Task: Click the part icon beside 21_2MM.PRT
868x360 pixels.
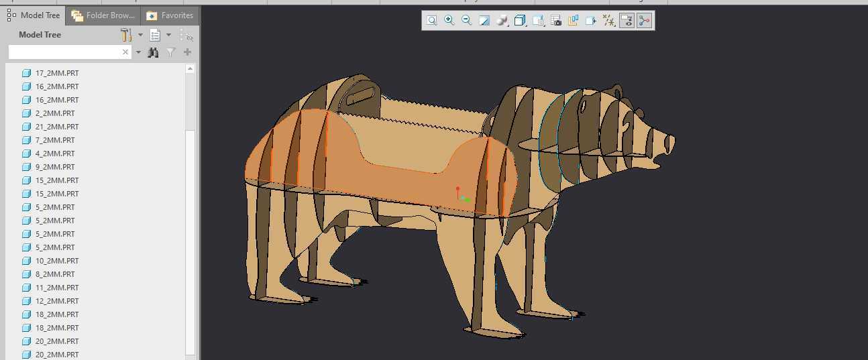Action: click(27, 127)
